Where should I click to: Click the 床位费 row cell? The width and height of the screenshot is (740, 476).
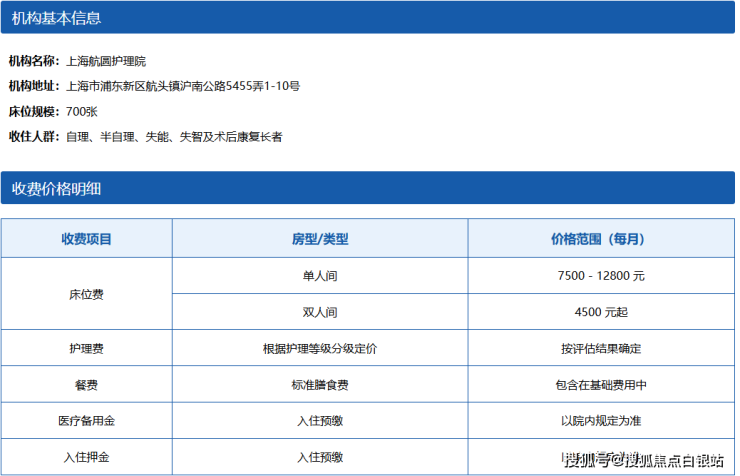86,294
